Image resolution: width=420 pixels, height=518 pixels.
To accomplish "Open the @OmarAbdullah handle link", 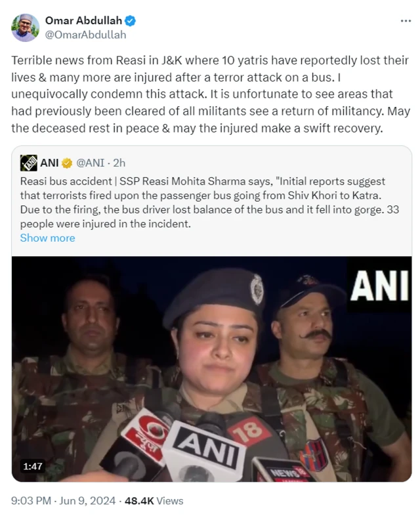I will point(85,35).
